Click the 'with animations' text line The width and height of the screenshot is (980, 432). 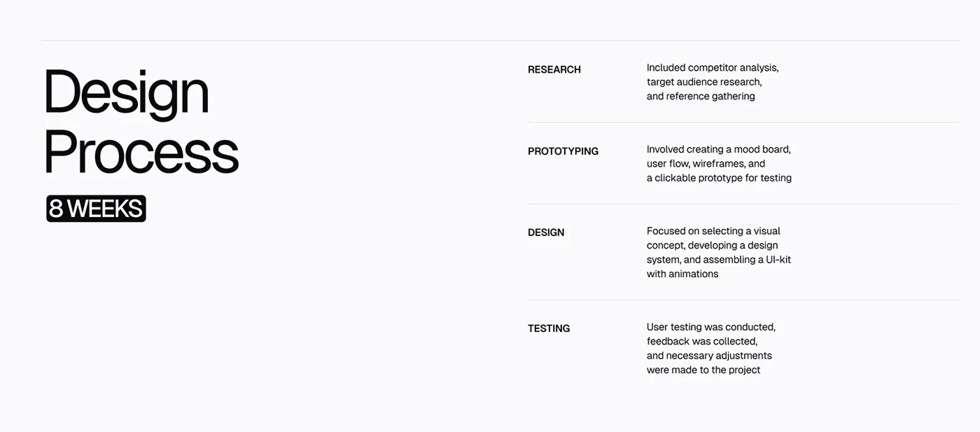pyautogui.click(x=682, y=274)
